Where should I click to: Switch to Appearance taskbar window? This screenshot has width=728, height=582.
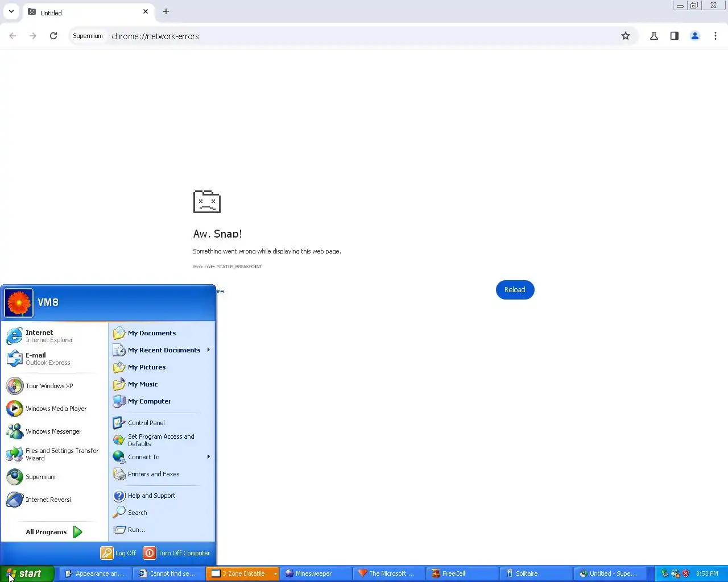(x=95, y=573)
